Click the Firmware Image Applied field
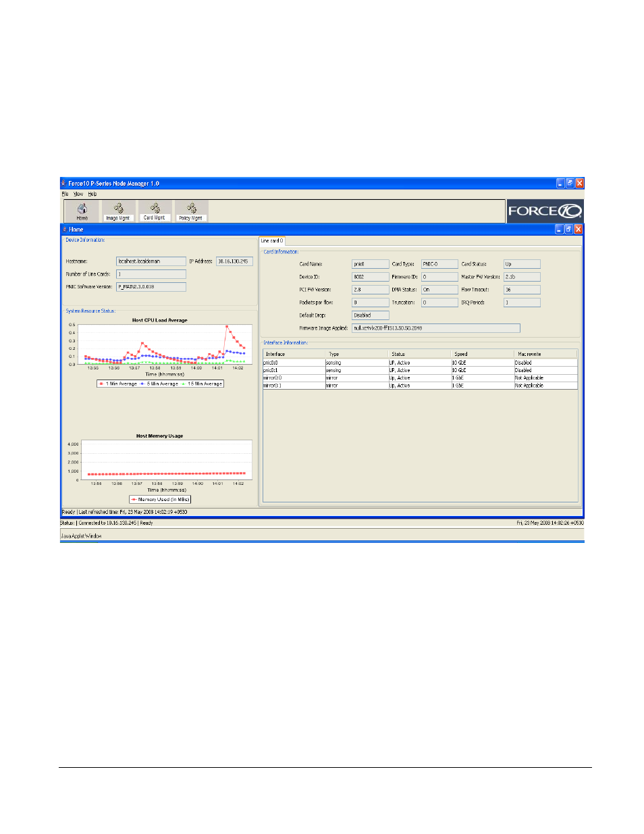Viewport: 644px width, 834px height. (x=436, y=328)
